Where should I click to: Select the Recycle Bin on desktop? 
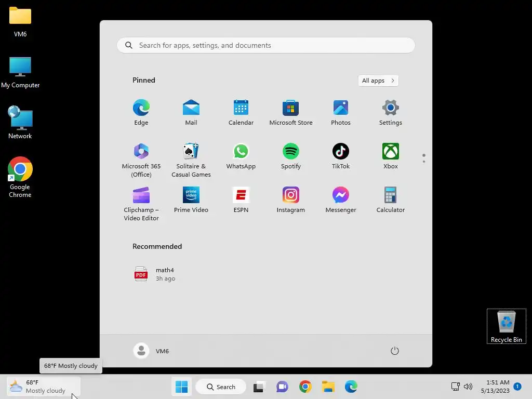[506, 326]
